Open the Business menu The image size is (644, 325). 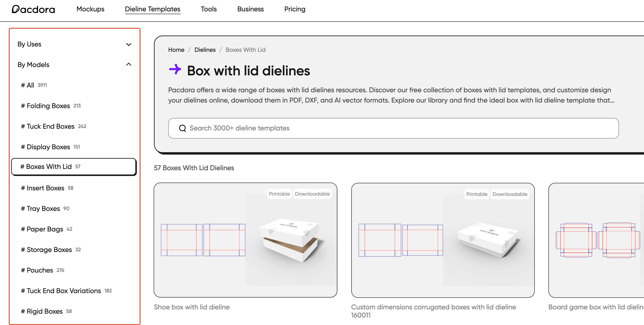click(x=251, y=9)
